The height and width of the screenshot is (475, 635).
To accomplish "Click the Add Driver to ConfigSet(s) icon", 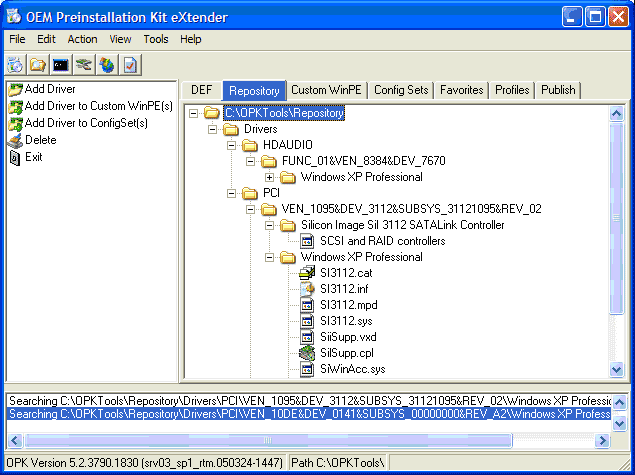I will [x=15, y=124].
